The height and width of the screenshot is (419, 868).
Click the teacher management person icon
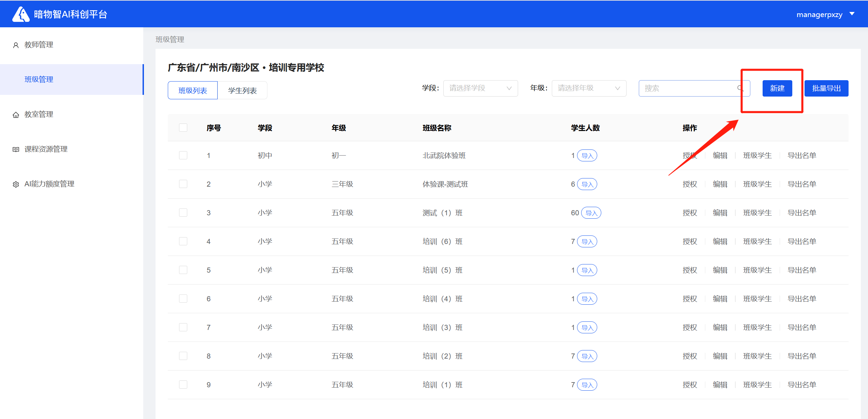[x=16, y=45]
